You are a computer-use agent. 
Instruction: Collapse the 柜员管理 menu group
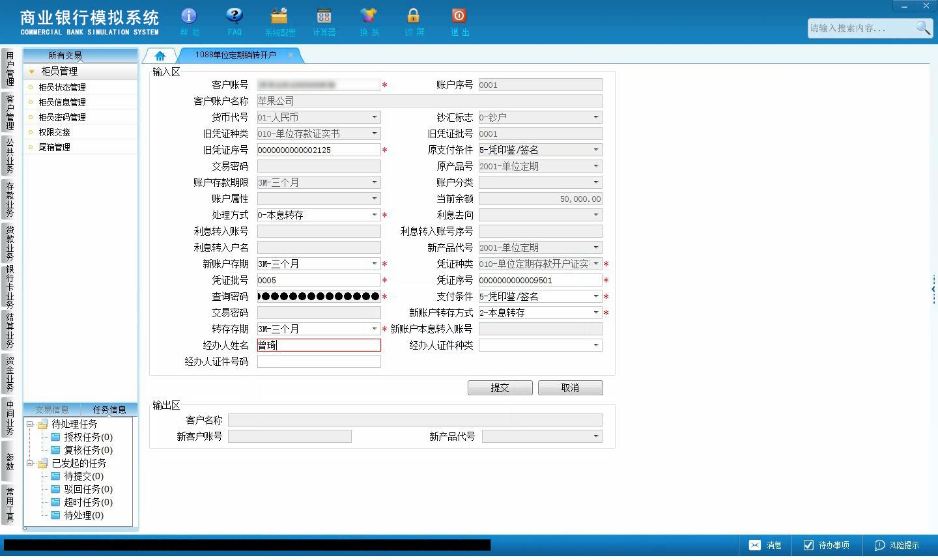31,71
